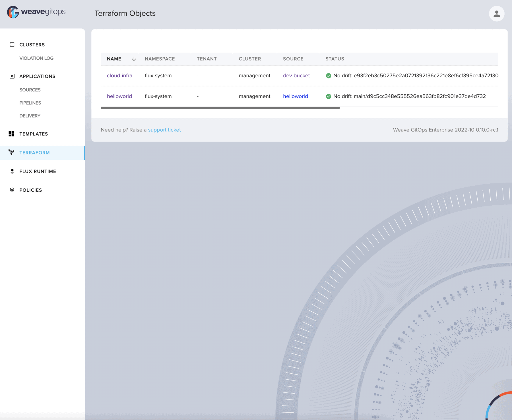The height and width of the screenshot is (420, 512).
Task: Click the cloud-infra Terraform object link
Action: pyautogui.click(x=119, y=75)
